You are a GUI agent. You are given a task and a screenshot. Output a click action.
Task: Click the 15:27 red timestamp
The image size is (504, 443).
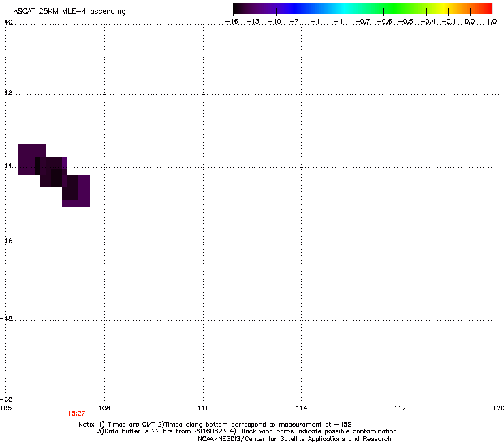point(76,414)
